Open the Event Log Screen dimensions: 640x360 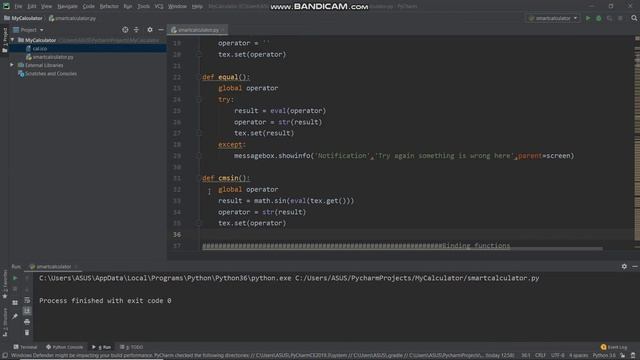point(614,347)
